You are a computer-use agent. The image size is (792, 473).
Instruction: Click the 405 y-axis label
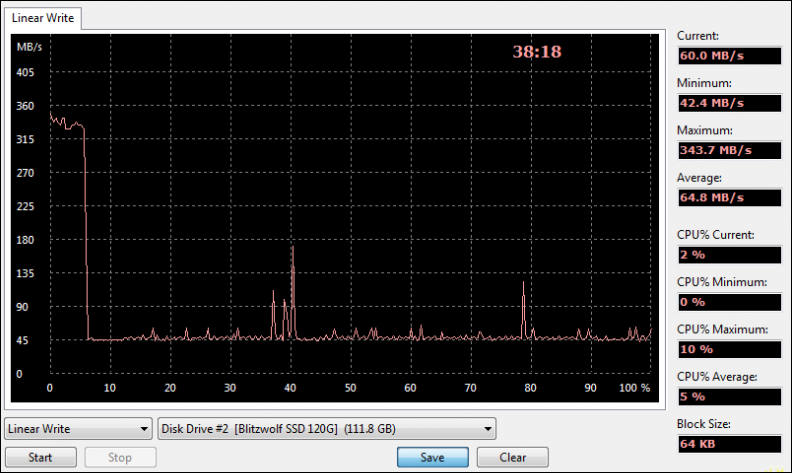pyautogui.click(x=25, y=72)
